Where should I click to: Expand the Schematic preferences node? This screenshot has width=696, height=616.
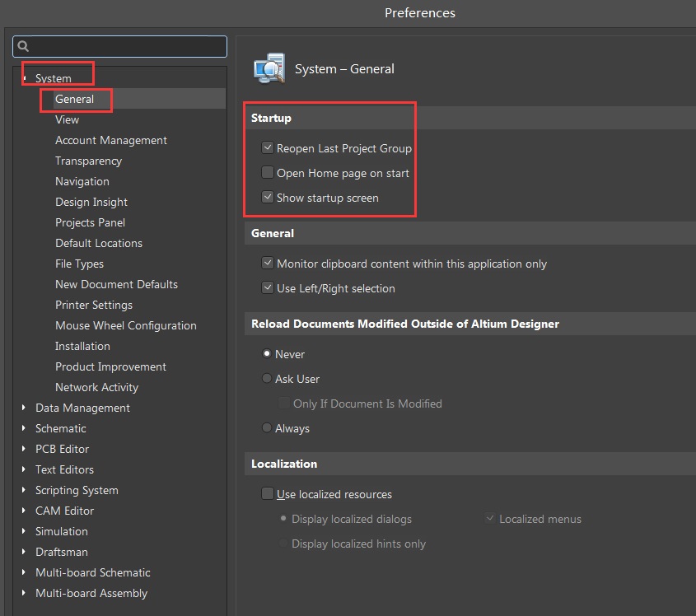pos(25,428)
